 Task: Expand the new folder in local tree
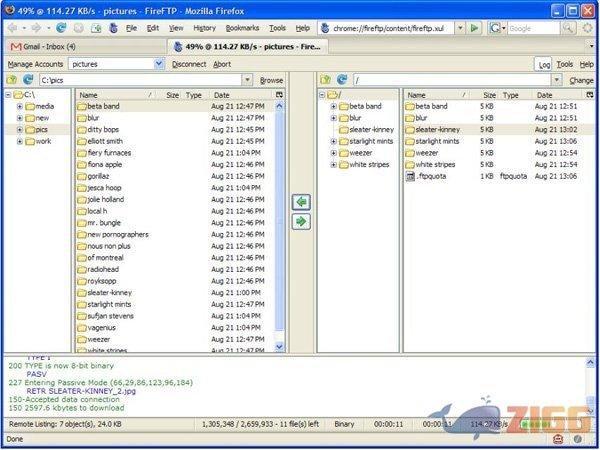(x=20, y=118)
